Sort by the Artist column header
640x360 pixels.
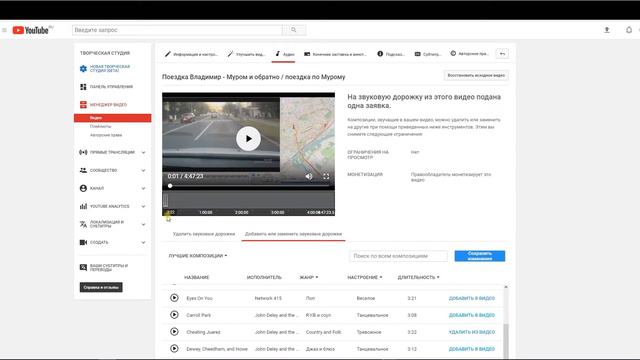pos(264,277)
